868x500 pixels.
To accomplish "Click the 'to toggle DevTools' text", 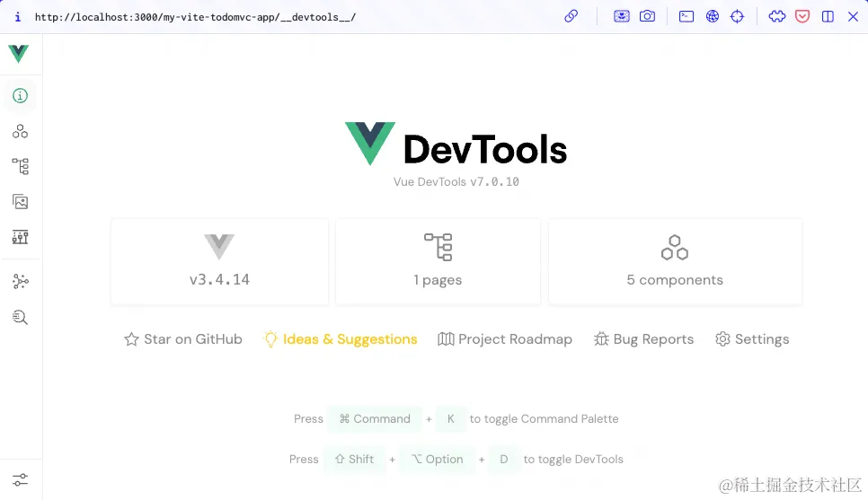I will point(573,459).
